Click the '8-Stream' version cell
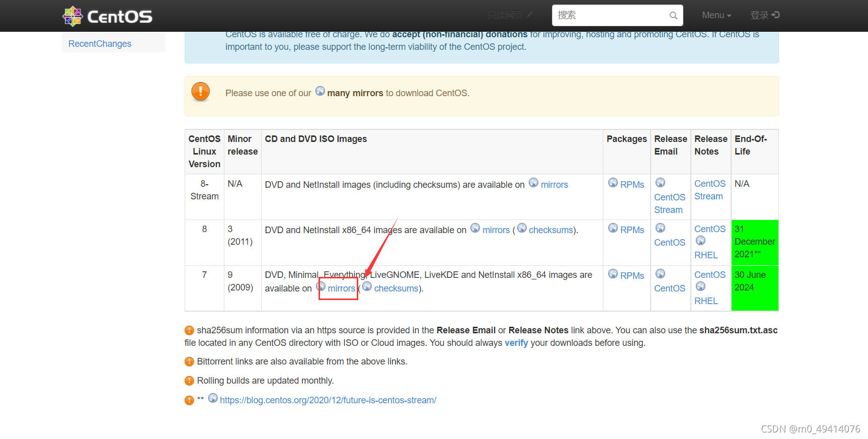 (x=204, y=197)
